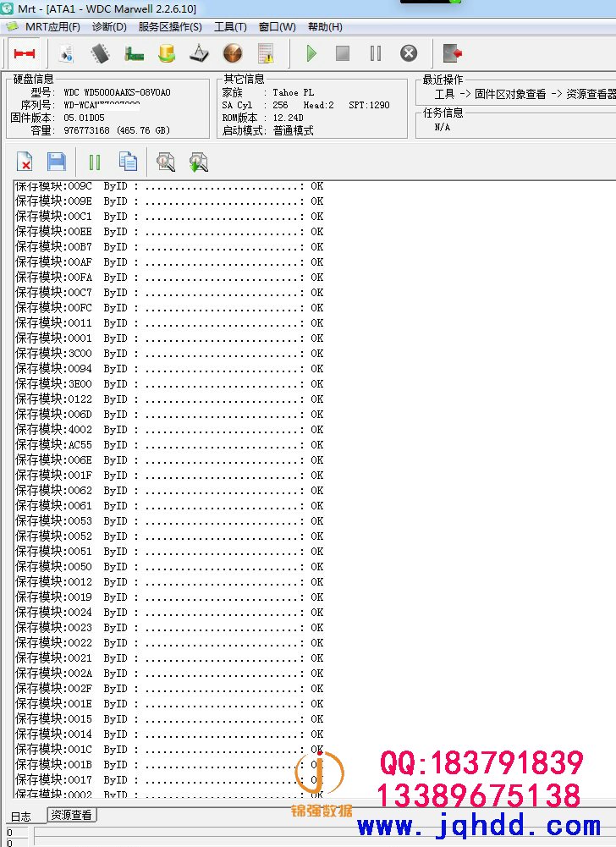616x847 pixels.
Task: Click log line 保存模块:3C00
Action: (169, 354)
